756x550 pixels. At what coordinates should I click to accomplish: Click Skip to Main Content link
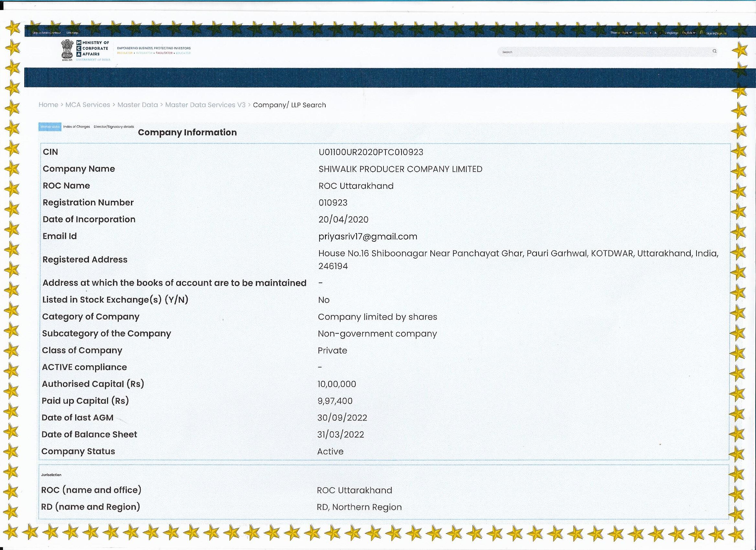(46, 33)
